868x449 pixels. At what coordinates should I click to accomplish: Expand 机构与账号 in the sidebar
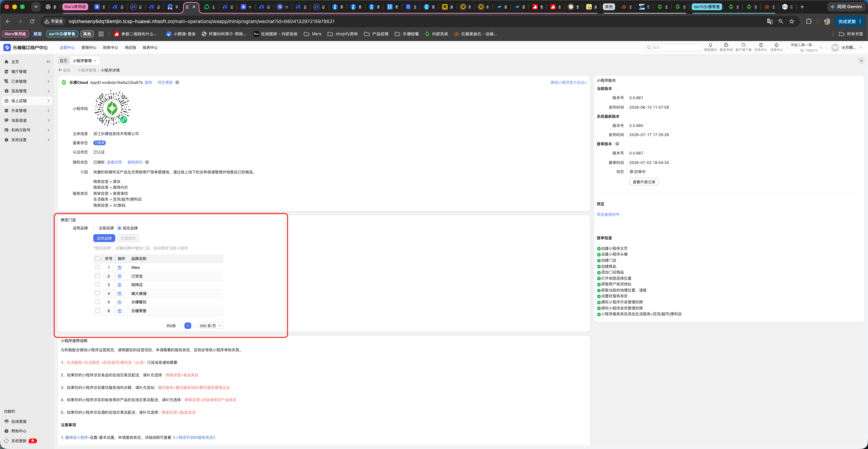pos(27,130)
